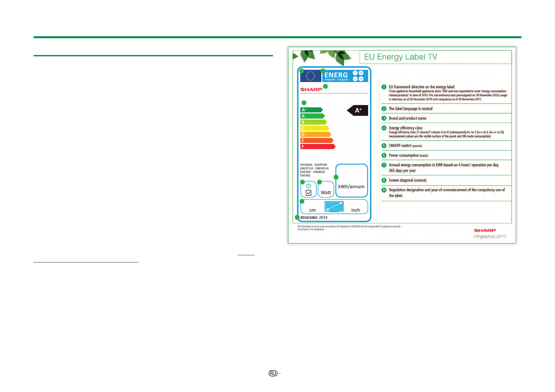Click the yellow C efficiency bar
This screenshot has width=555, height=392.
(314, 128)
